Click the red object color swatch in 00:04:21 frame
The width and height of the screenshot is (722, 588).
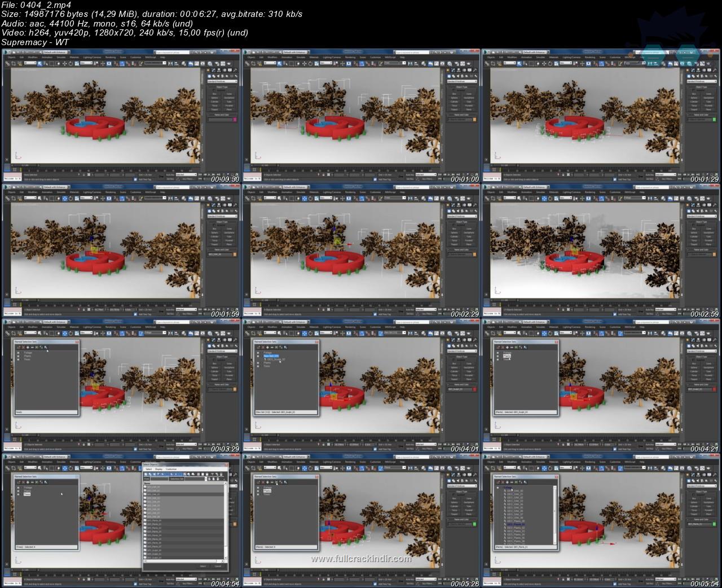(714, 389)
